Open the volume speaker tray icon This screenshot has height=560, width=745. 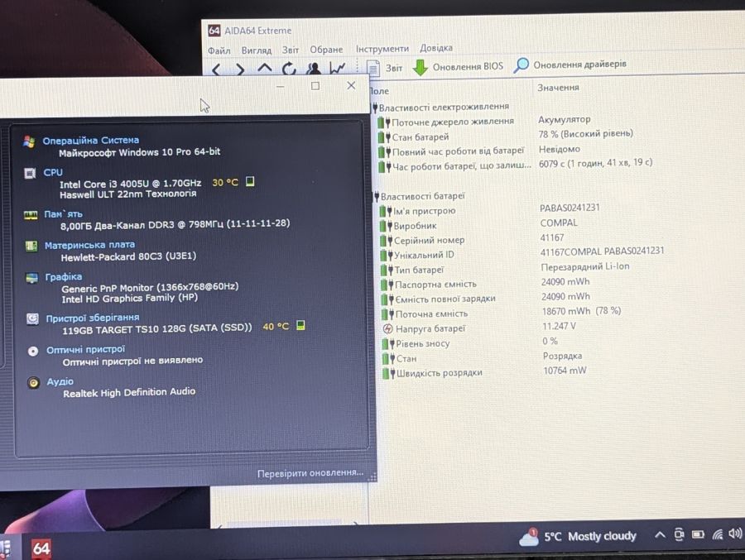(x=735, y=534)
